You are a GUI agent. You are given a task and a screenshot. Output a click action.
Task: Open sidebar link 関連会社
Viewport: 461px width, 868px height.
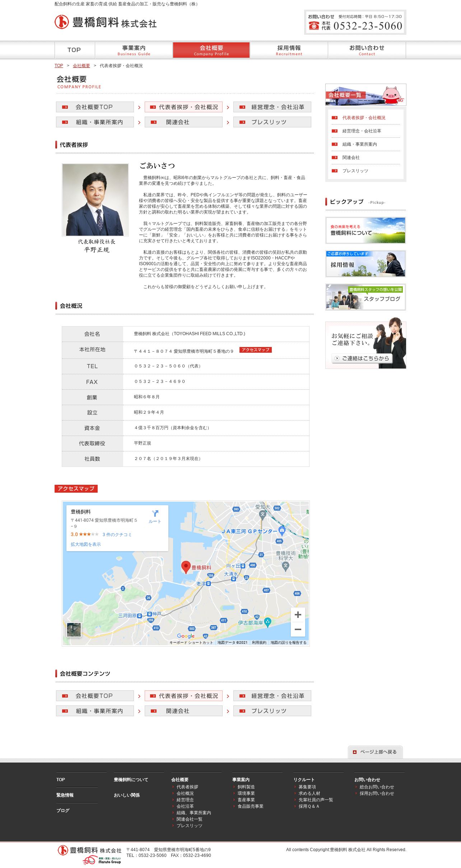click(x=351, y=158)
